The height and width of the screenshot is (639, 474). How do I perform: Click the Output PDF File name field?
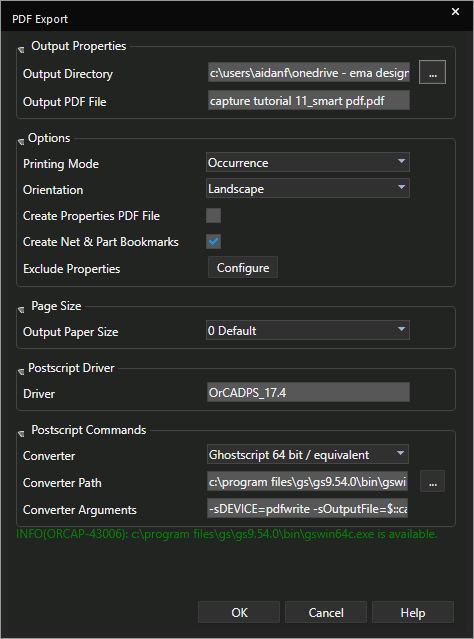pos(309,100)
